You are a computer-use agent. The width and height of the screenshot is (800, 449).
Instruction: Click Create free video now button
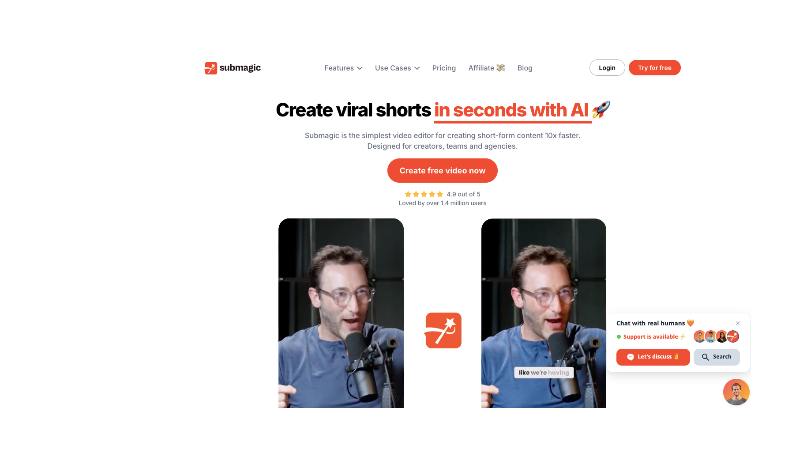click(442, 170)
